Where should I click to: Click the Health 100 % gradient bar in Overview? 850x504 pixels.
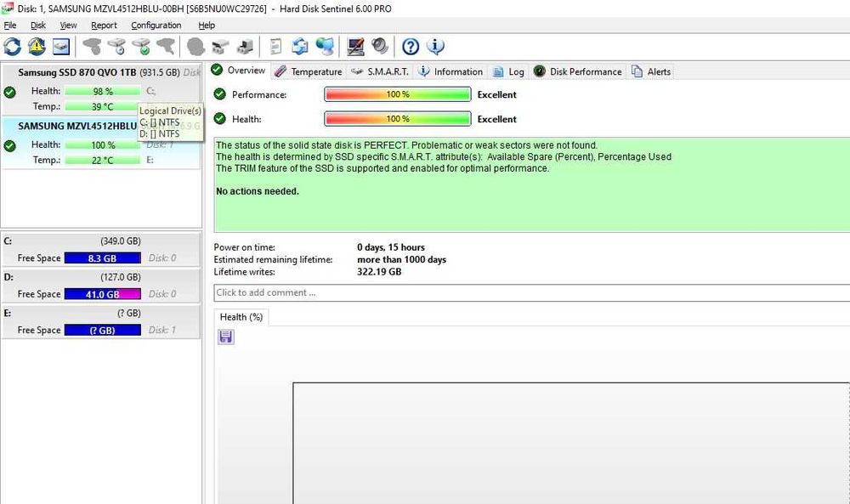(397, 119)
